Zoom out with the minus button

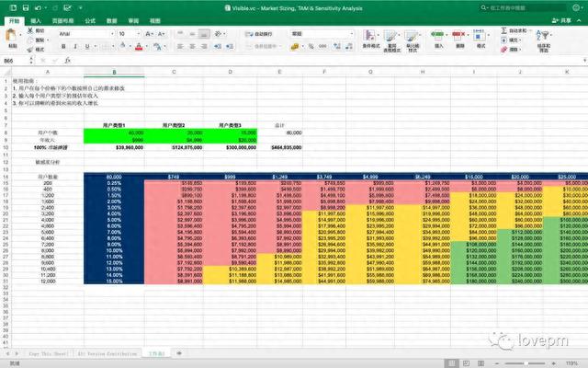pos(497,363)
